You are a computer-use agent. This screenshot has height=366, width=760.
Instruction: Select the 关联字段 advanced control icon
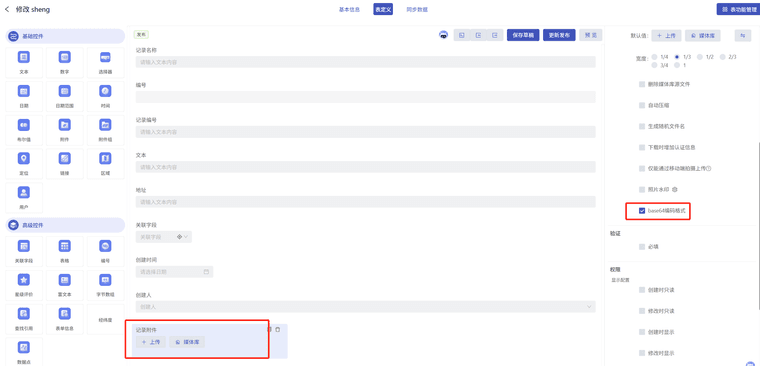coord(24,246)
